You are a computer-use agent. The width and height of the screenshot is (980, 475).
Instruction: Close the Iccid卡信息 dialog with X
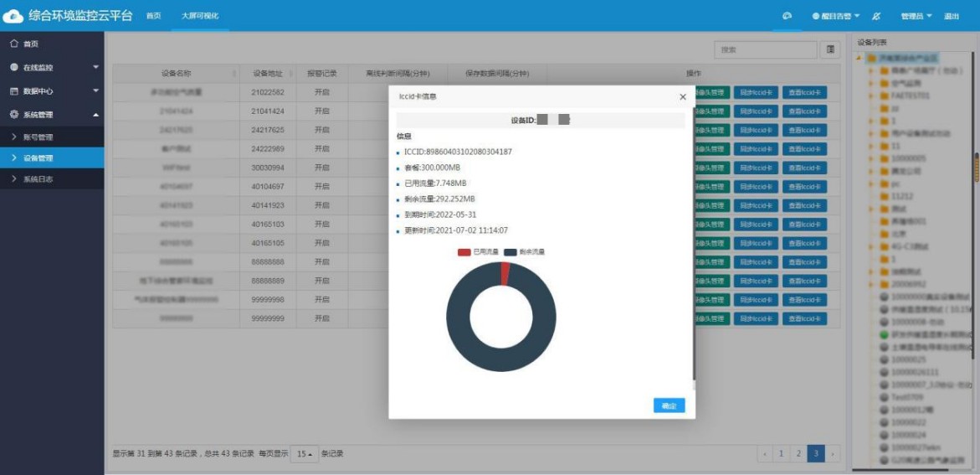pos(682,97)
